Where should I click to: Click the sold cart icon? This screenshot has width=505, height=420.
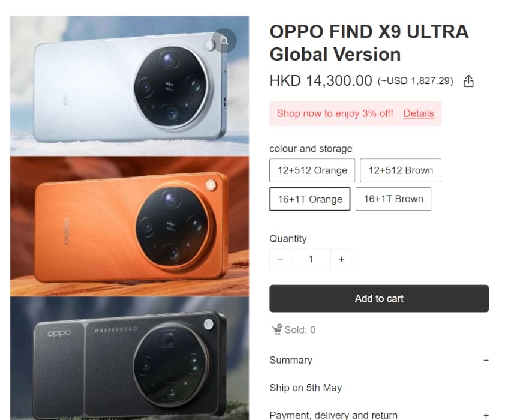(x=276, y=329)
